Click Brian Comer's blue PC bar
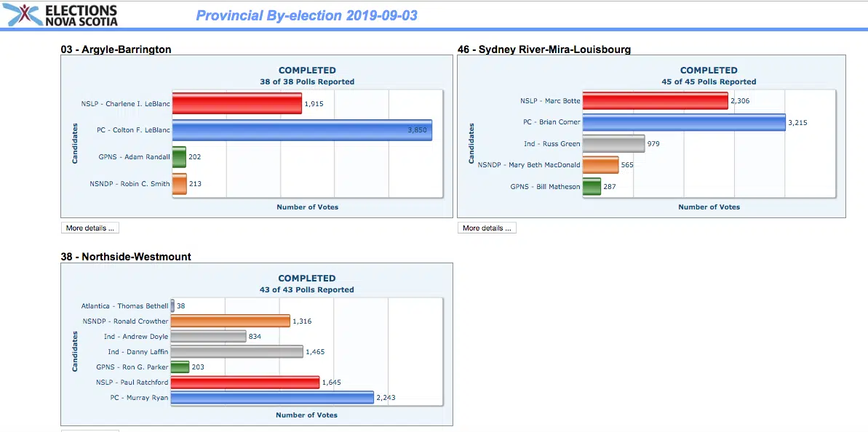This screenshot has height=432, width=868. pos(684,122)
